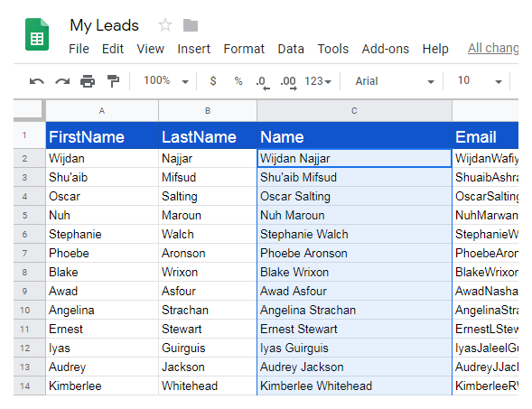Activate the Paint format roller icon

click(113, 81)
